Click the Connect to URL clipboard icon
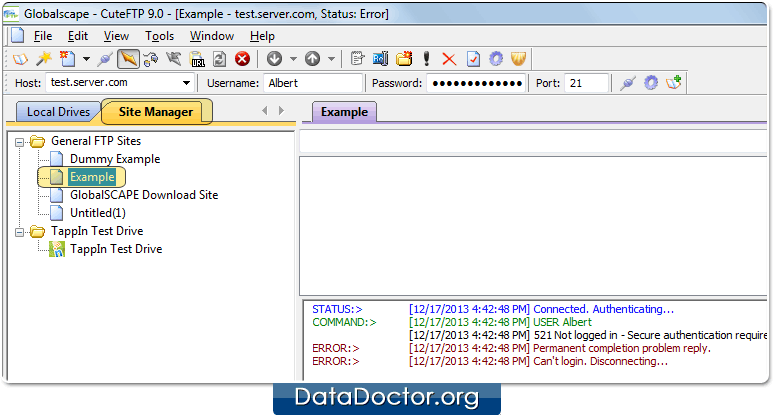This screenshot has height=415, width=773. point(197,59)
